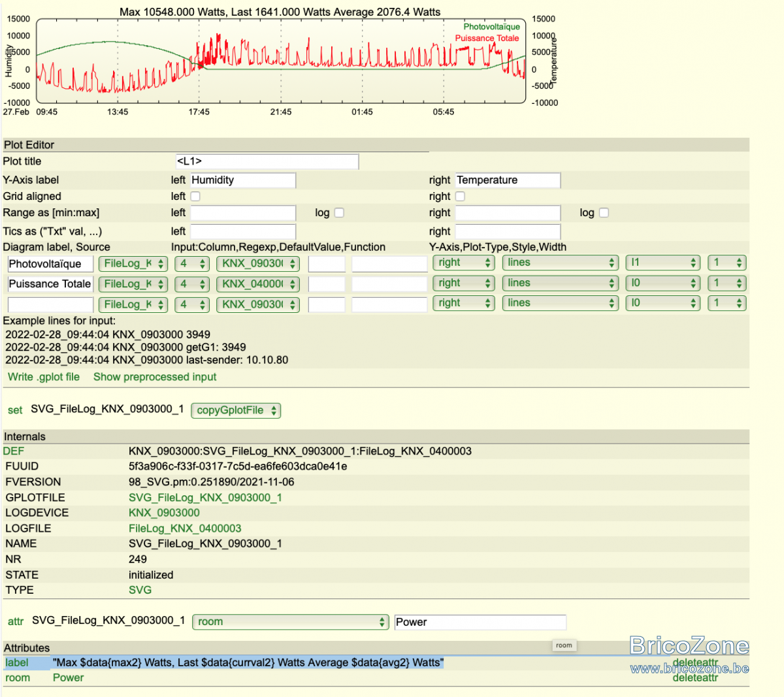Click the Power attribute value field
Viewport: 784px width, 697px height.
tap(480, 623)
